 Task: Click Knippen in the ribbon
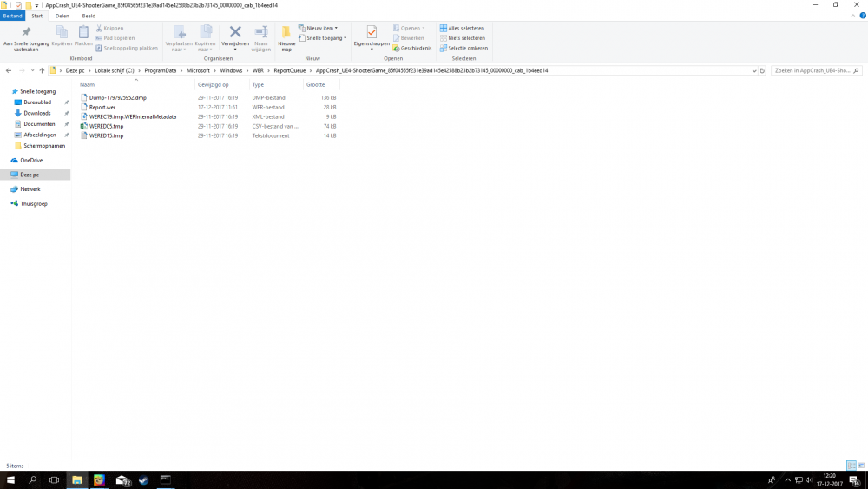pyautogui.click(x=109, y=29)
